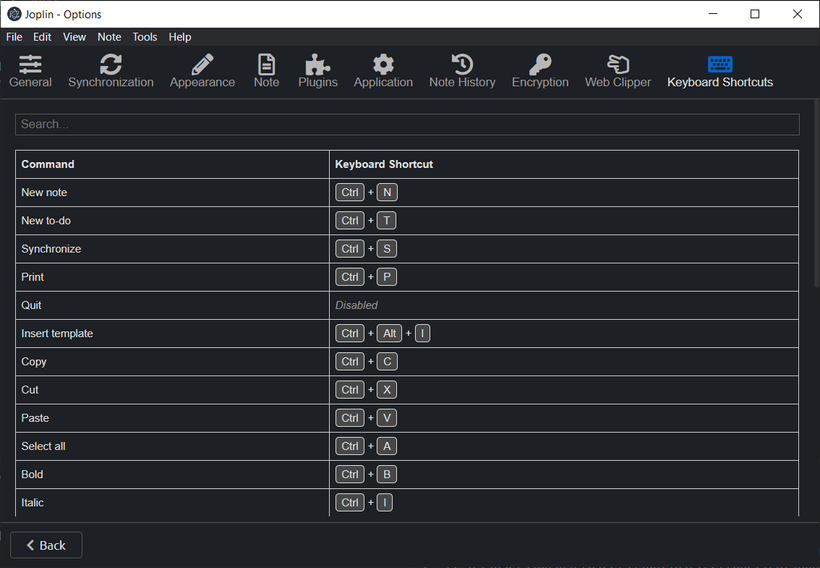The height and width of the screenshot is (568, 820).
Task: Click the "New note" command cell
Action: tap(173, 192)
